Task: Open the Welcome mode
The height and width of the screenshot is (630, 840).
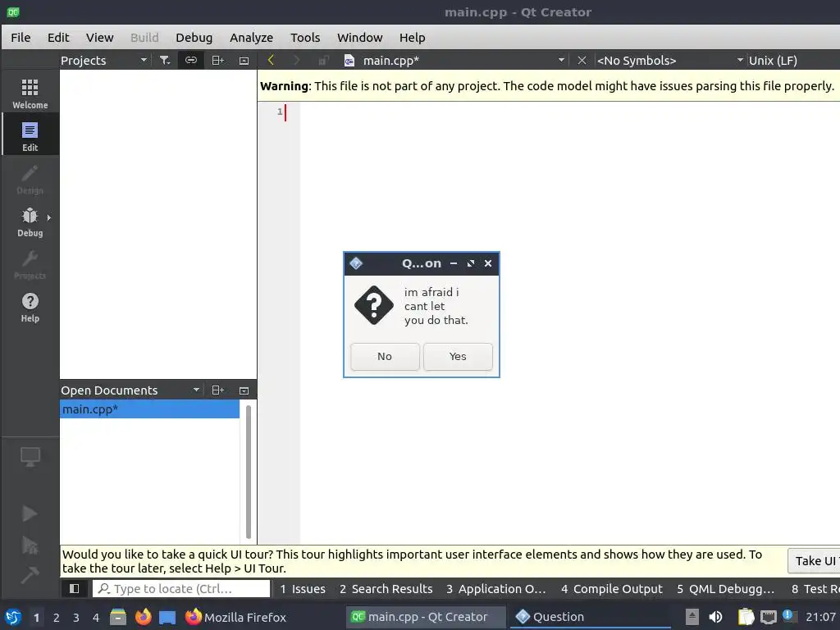Action: click(x=30, y=92)
